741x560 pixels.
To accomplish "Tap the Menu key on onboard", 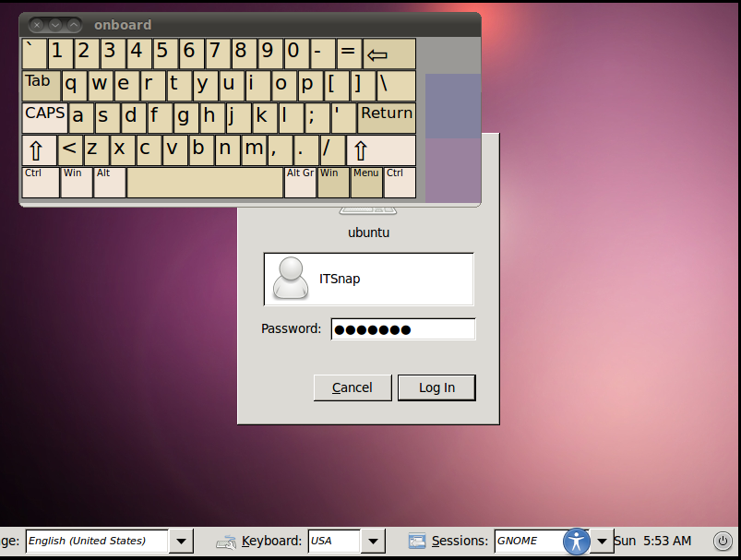I will click(x=365, y=183).
